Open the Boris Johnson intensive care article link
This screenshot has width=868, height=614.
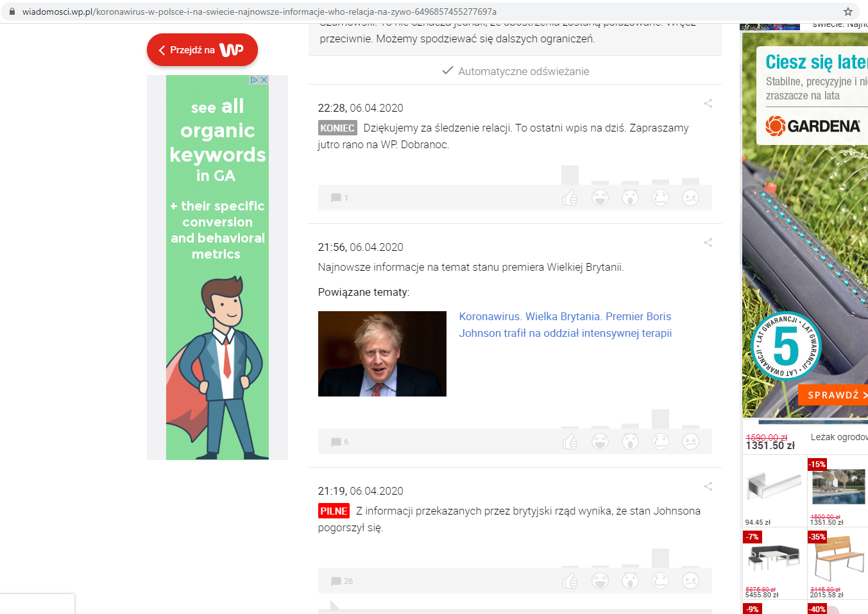click(565, 325)
